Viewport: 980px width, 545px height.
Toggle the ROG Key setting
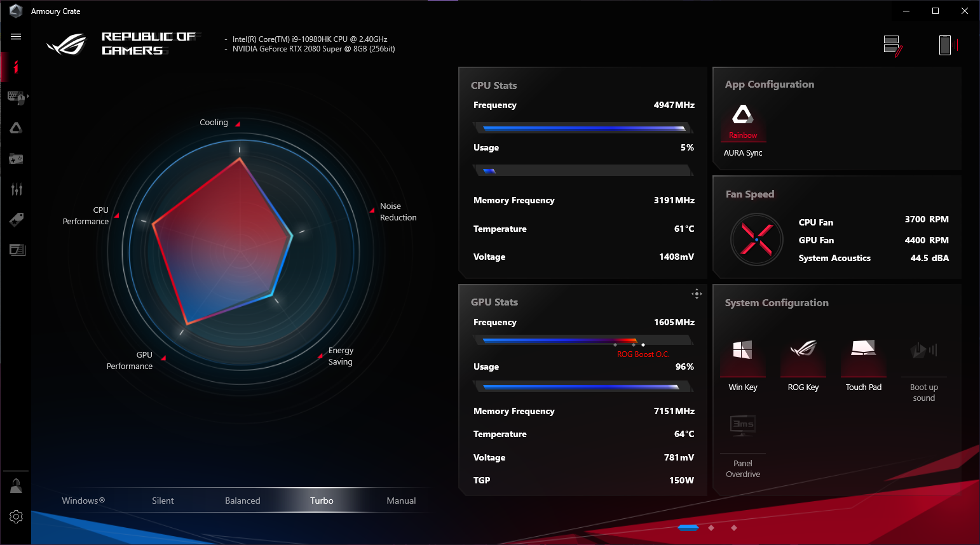(803, 365)
